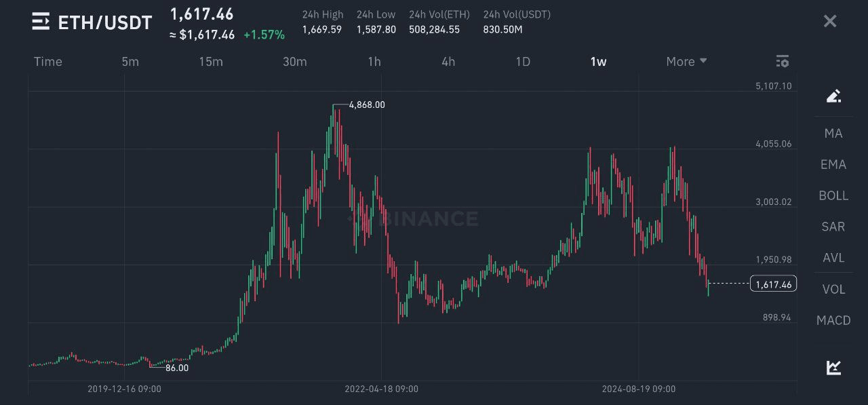Switch to the Time line chart tab

tap(48, 62)
